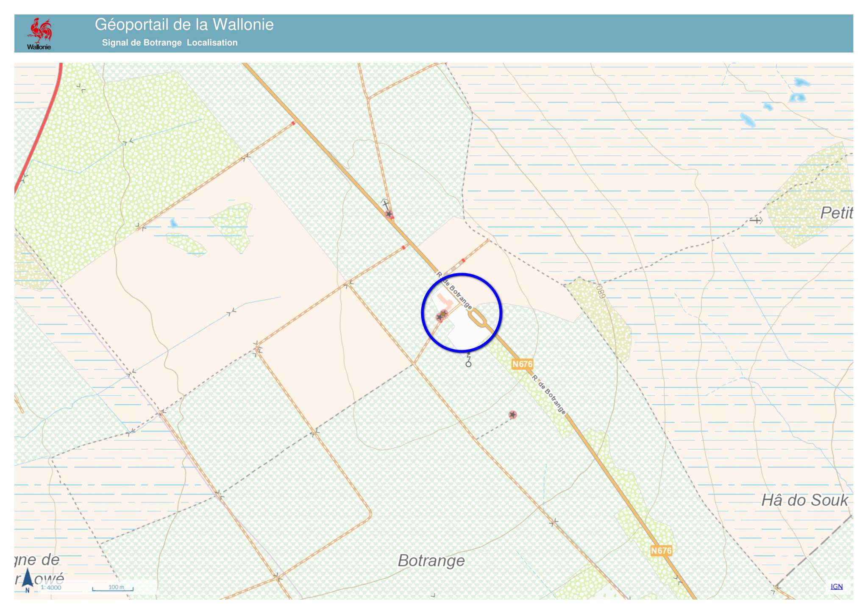Click the small circle pin below blue circle
The height and width of the screenshot is (614, 868).
point(468,364)
